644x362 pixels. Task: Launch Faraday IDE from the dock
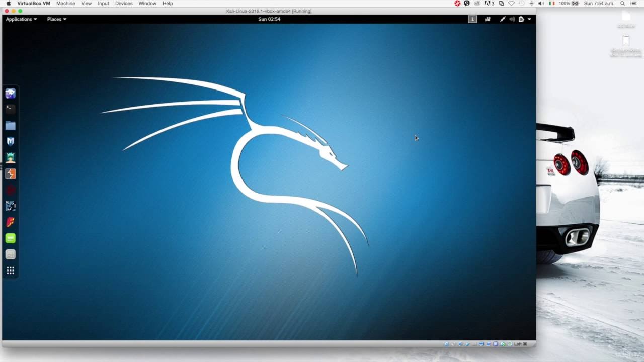tap(10, 222)
